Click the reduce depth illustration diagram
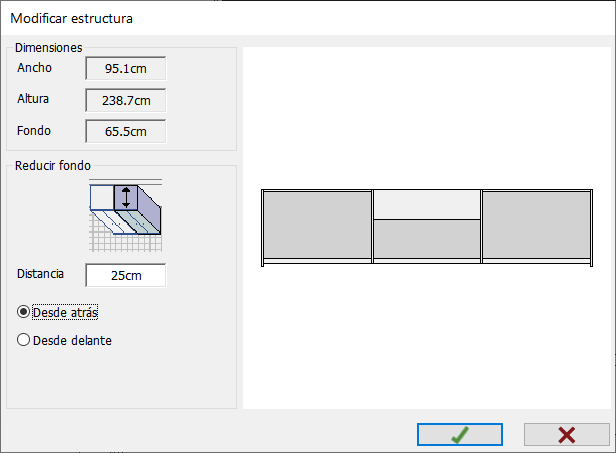616x453 pixels. pos(125,215)
